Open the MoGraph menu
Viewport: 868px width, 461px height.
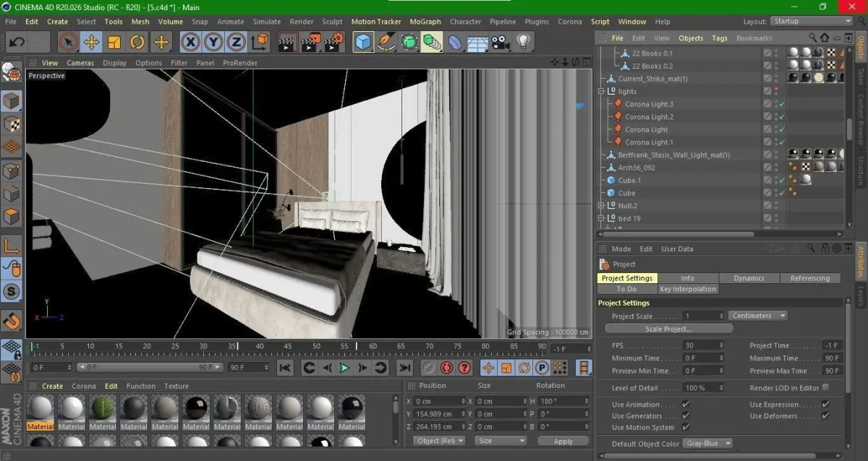[x=425, y=22]
